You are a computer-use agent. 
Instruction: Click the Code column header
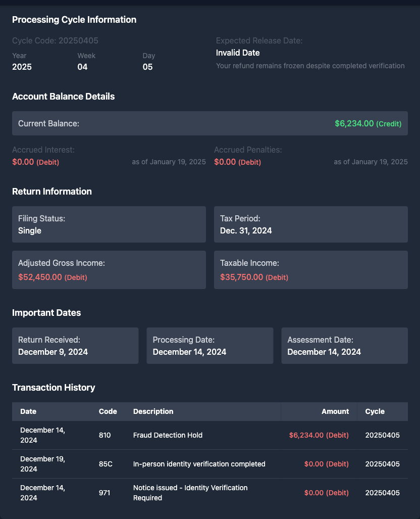coord(108,411)
